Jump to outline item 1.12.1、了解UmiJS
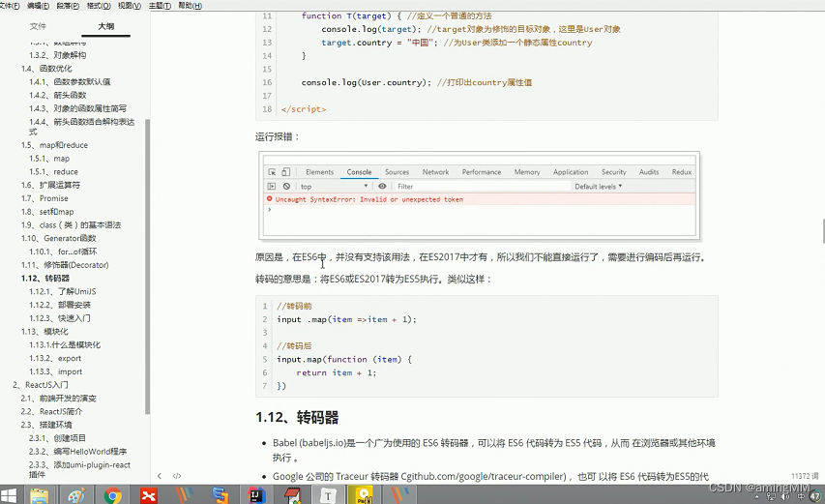 coord(63,291)
